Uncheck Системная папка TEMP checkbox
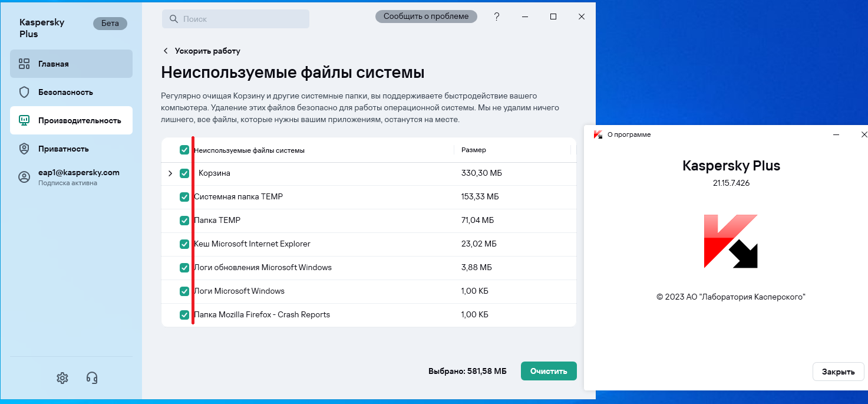This screenshot has width=868, height=404. tap(184, 197)
